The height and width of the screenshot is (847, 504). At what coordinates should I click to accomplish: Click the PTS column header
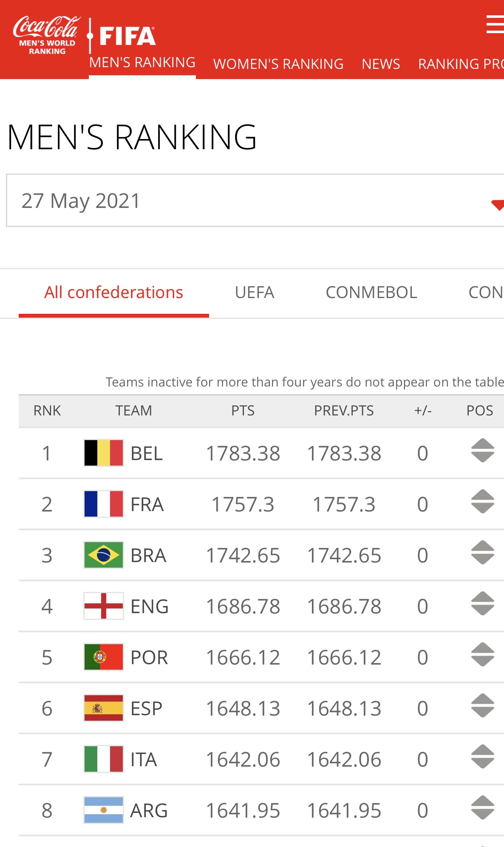point(243,411)
